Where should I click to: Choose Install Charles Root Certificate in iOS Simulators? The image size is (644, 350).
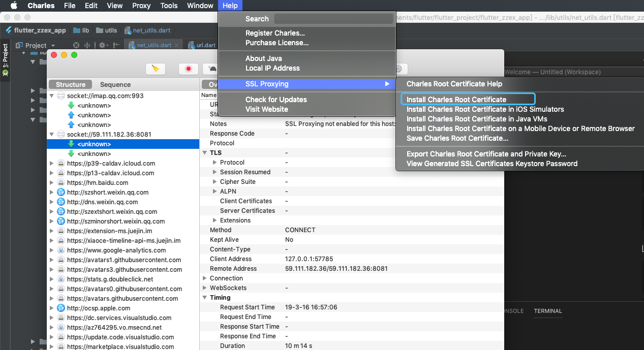485,109
